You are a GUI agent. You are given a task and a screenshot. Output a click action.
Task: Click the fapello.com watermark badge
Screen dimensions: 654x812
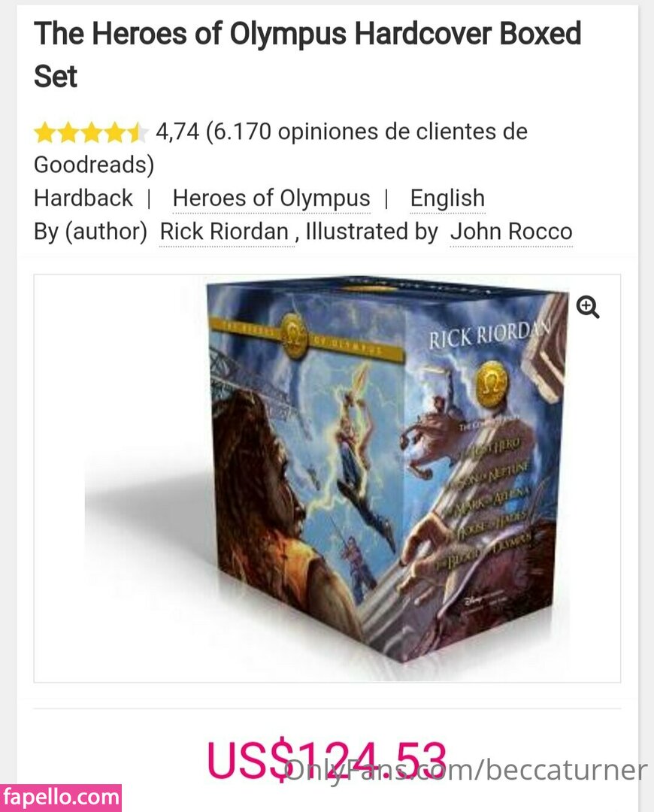tap(61, 798)
